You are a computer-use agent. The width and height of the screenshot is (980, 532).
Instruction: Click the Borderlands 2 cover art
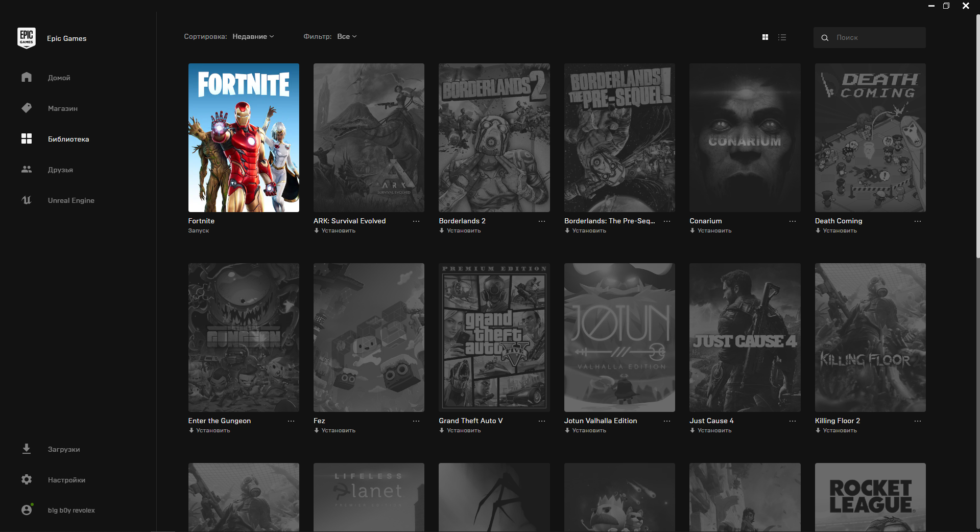[x=494, y=137]
